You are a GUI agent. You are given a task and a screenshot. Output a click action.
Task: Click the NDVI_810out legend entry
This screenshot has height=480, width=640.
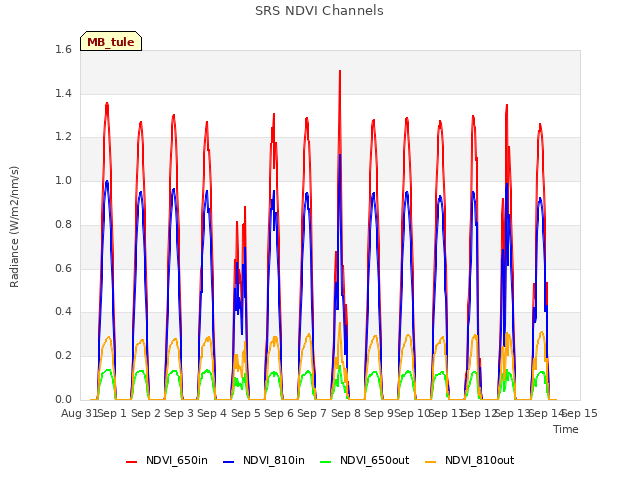470,460
